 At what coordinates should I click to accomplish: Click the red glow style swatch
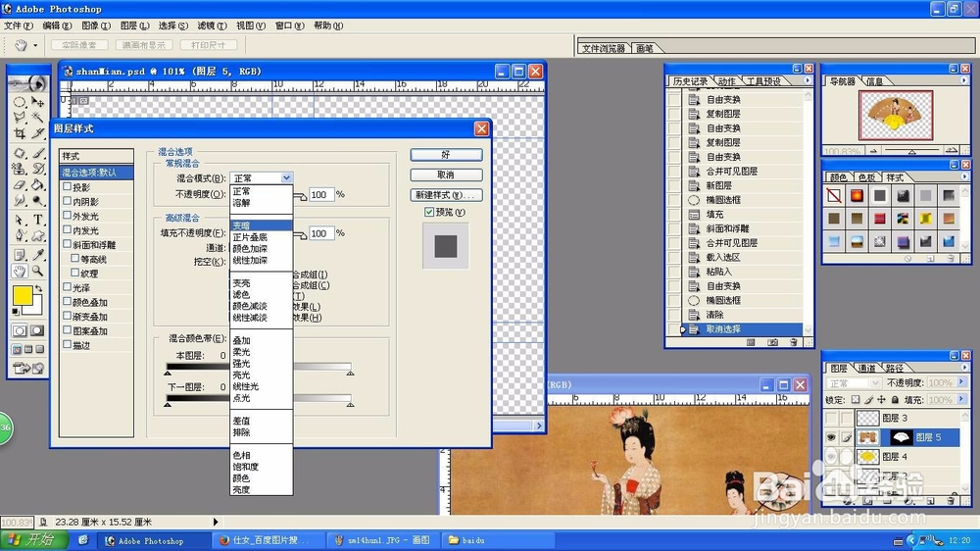pyautogui.click(x=857, y=196)
